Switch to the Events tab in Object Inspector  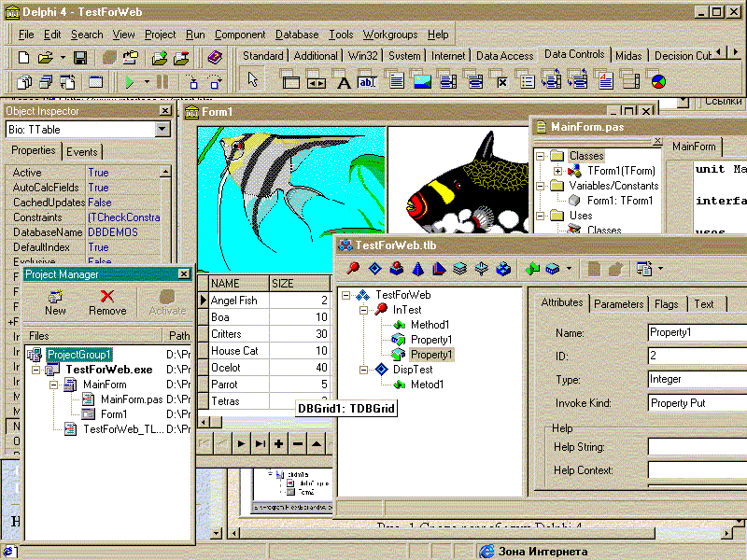82,152
